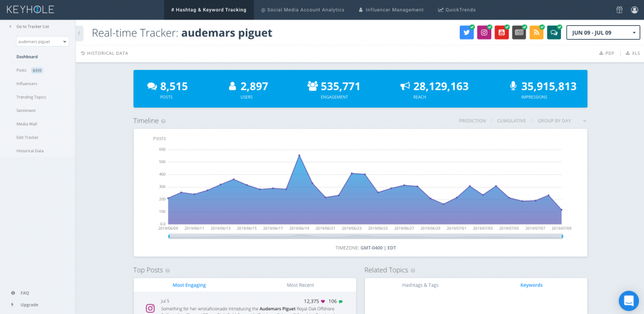Click the 8,515 posts count badge

click(37, 70)
